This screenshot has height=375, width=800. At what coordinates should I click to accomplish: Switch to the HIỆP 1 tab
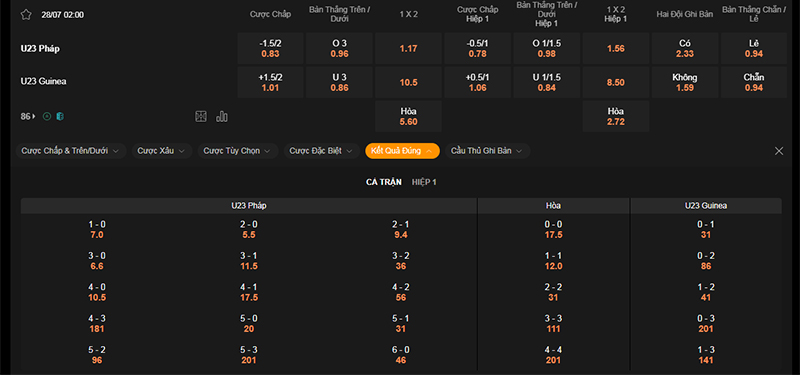[x=424, y=182]
